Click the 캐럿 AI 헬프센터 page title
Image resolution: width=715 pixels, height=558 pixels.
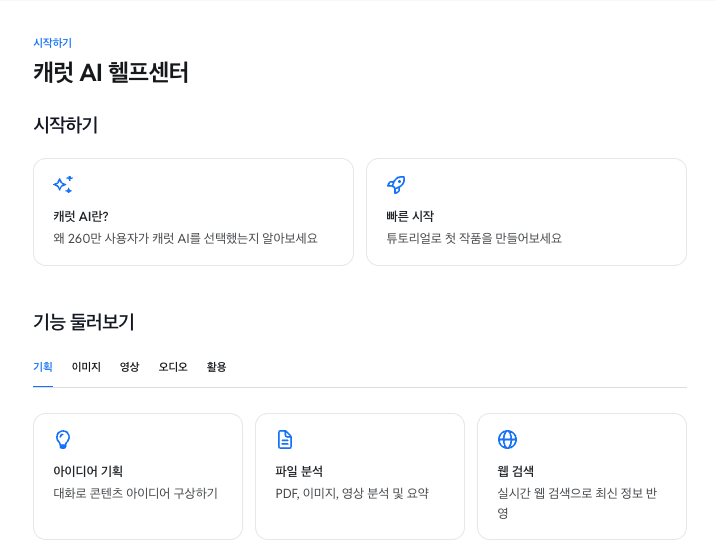coord(111,72)
